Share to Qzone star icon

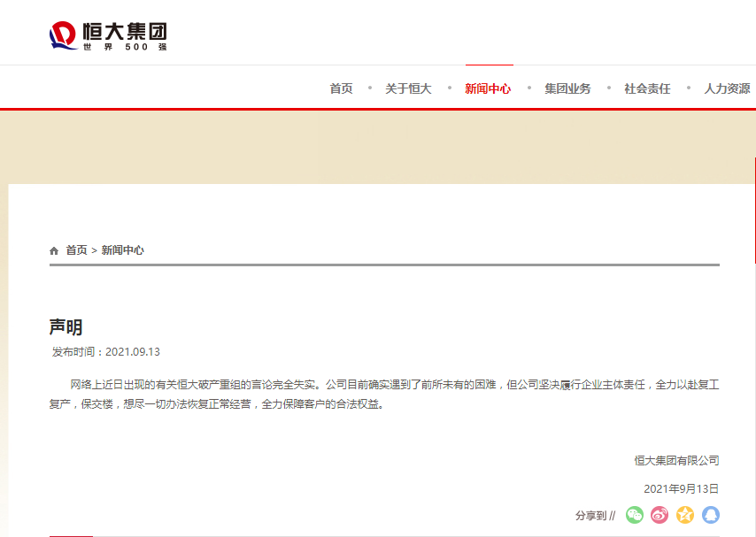coord(685,515)
